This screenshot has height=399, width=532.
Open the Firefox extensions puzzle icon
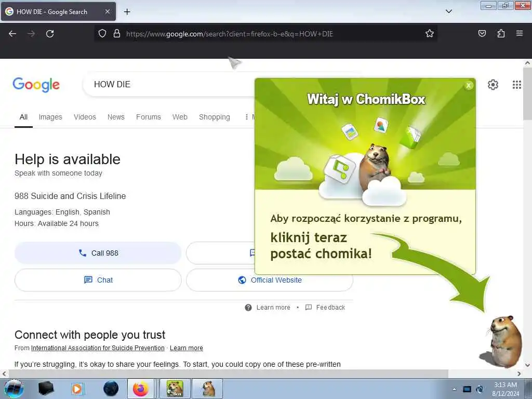[x=501, y=34]
